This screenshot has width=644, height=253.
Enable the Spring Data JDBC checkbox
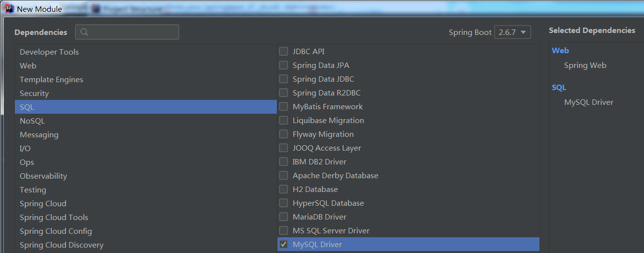pos(283,79)
